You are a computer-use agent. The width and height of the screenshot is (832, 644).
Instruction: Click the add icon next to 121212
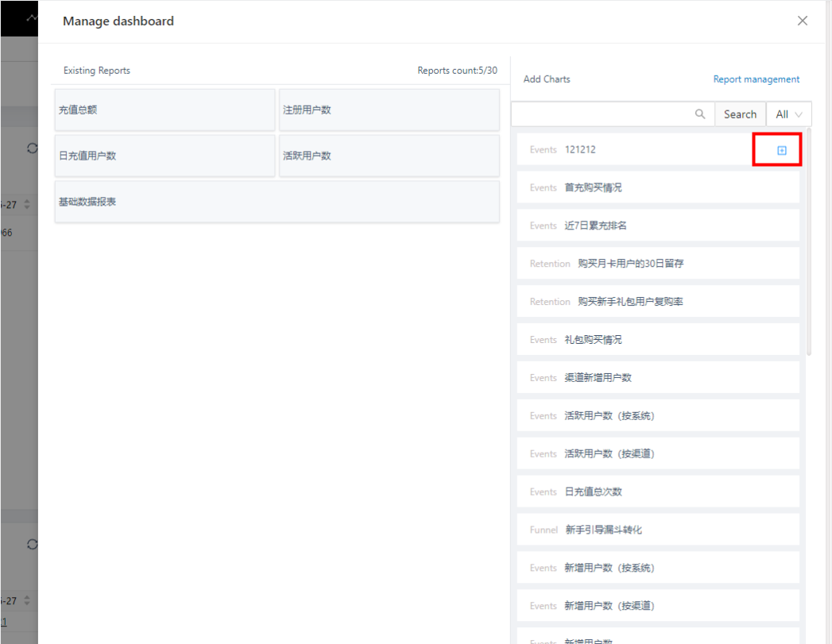point(781,150)
